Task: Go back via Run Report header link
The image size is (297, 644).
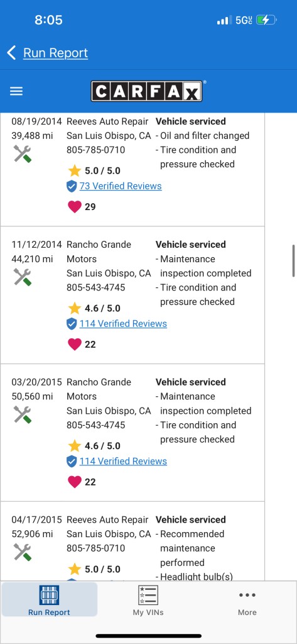Action: click(55, 53)
